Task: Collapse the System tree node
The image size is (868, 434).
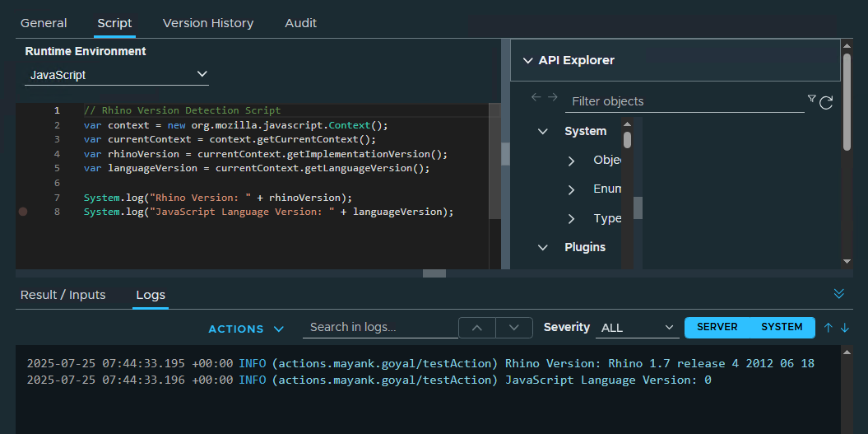Action: tap(543, 132)
